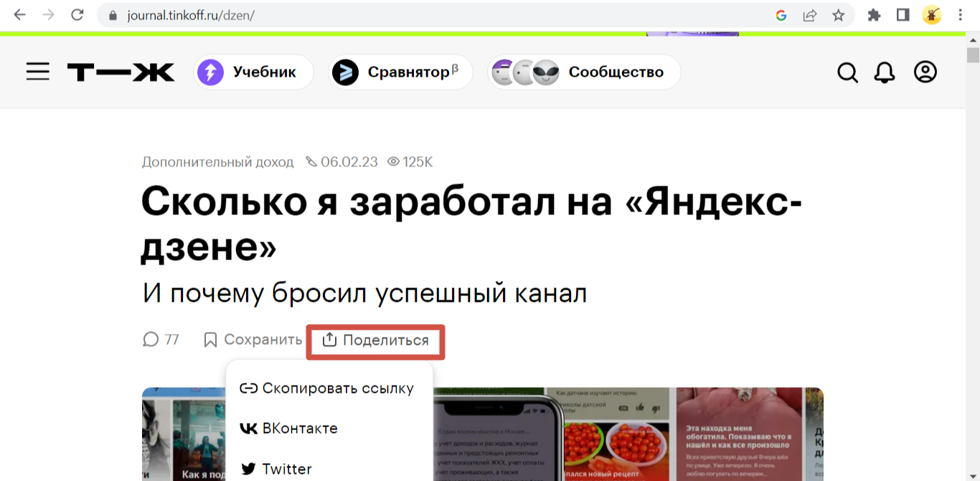Open the hamburger site menu
980x481 pixels.
(x=38, y=72)
